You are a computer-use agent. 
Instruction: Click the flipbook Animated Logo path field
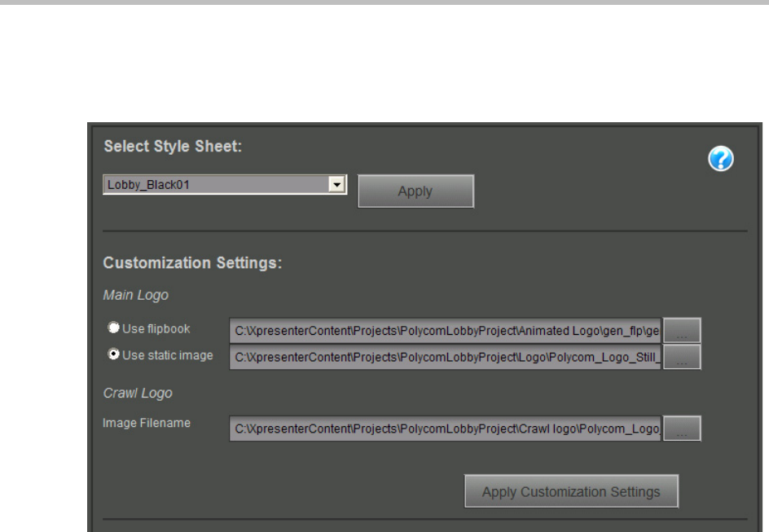pos(446,330)
